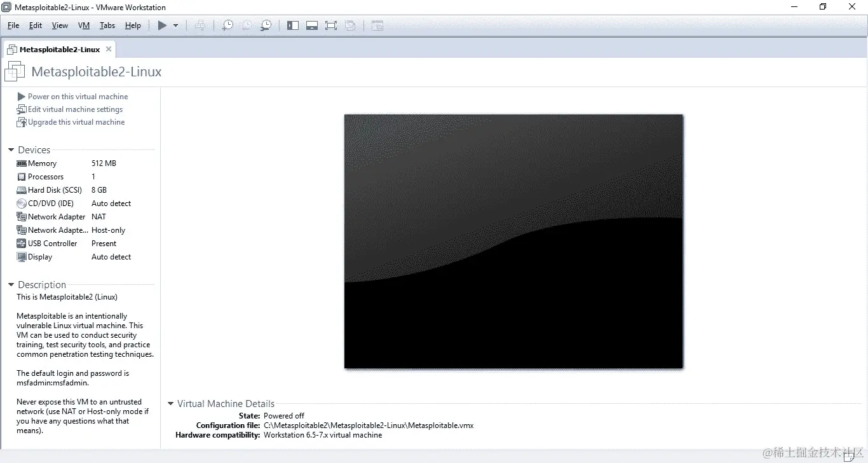The height and width of the screenshot is (463, 868).
Task: Click the Powered off state text
Action: pos(284,416)
